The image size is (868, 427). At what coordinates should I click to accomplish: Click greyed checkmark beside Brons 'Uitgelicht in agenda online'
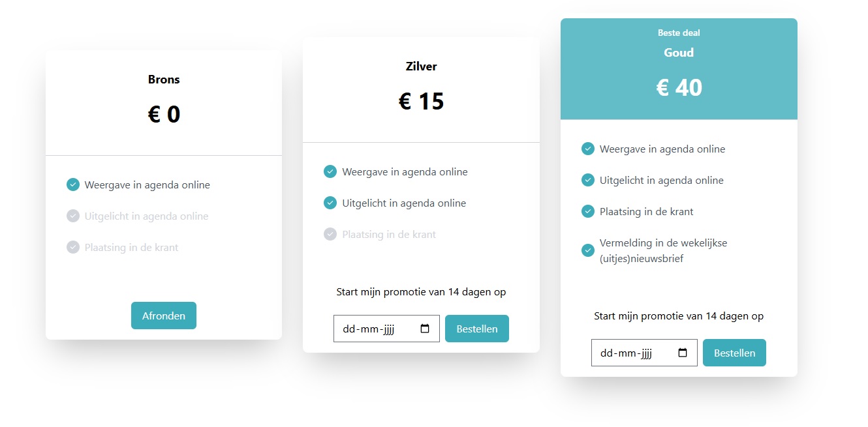[x=73, y=216]
